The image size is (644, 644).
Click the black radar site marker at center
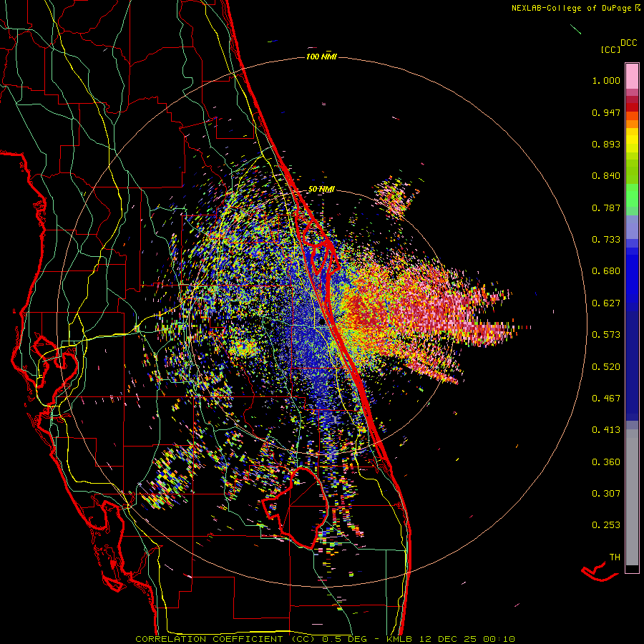(322, 323)
